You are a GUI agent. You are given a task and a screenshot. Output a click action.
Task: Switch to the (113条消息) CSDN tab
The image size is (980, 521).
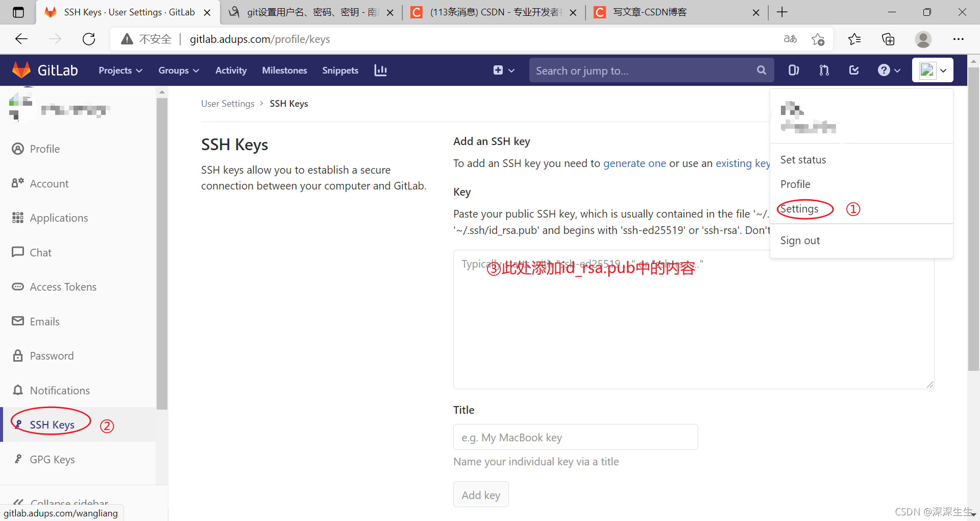coord(494,12)
